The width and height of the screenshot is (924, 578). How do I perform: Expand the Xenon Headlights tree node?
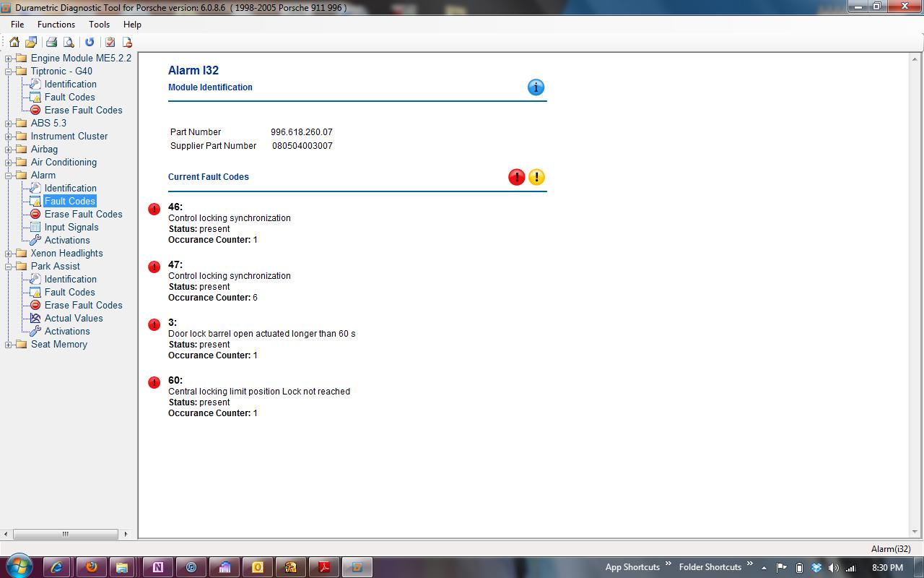[9, 254]
